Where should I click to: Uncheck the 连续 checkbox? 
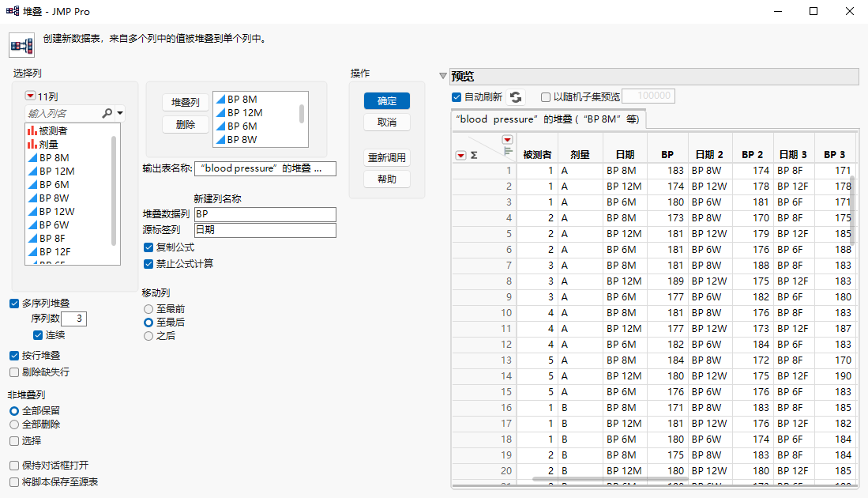click(x=38, y=335)
